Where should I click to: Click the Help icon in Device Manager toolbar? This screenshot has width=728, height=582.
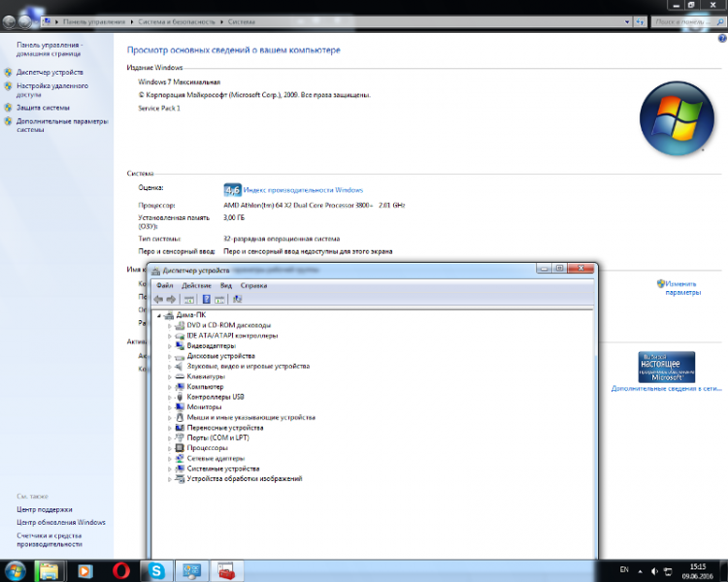click(206, 300)
